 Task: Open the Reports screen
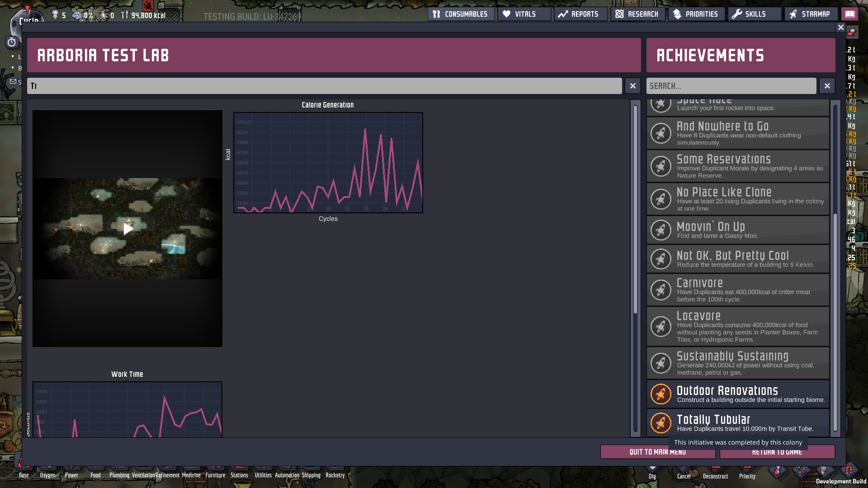(x=580, y=14)
